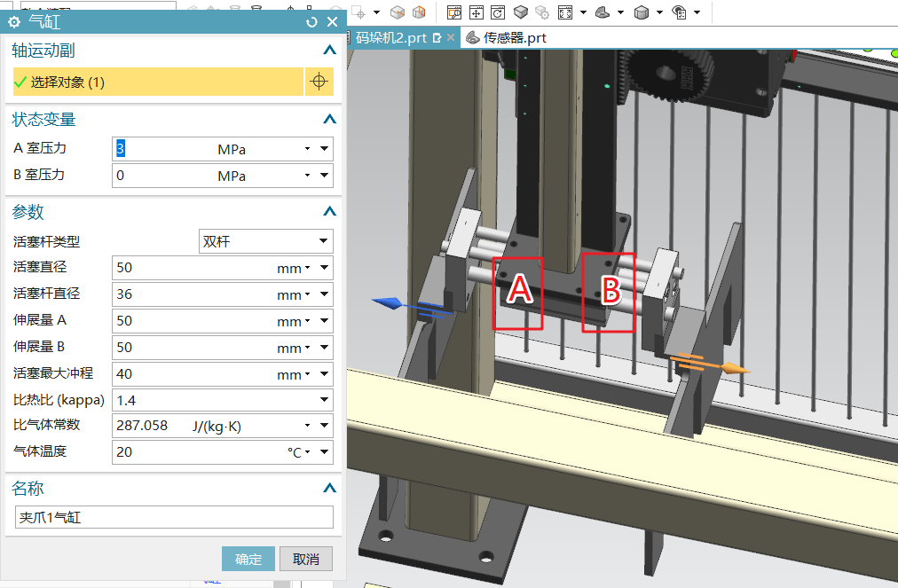Open 活塞杆直径 field options arrow

click(324, 294)
